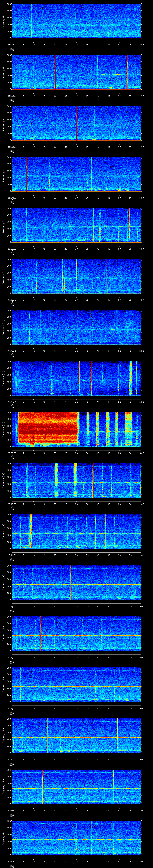Click the 10:00 end-of-axis label
This screenshot has width=153, height=868.
141,453
